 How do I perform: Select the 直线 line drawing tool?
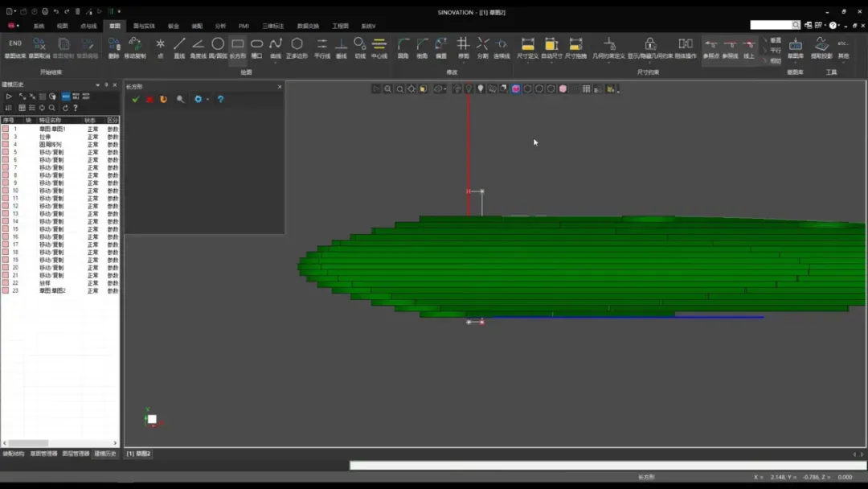[179, 47]
